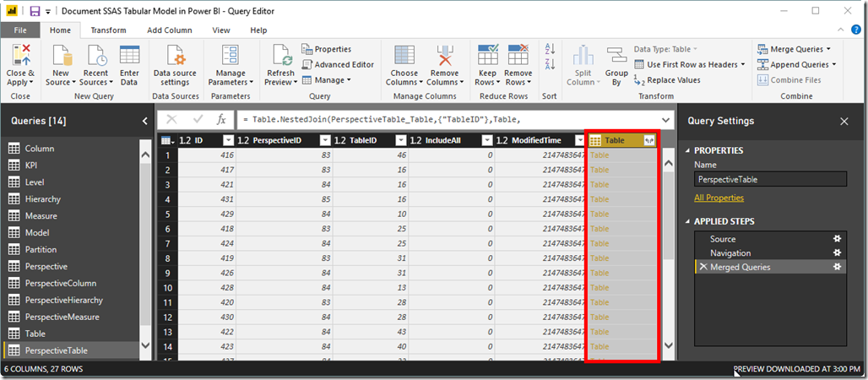Click Replace Values in Transform group
The height and width of the screenshot is (380, 868).
point(667,79)
